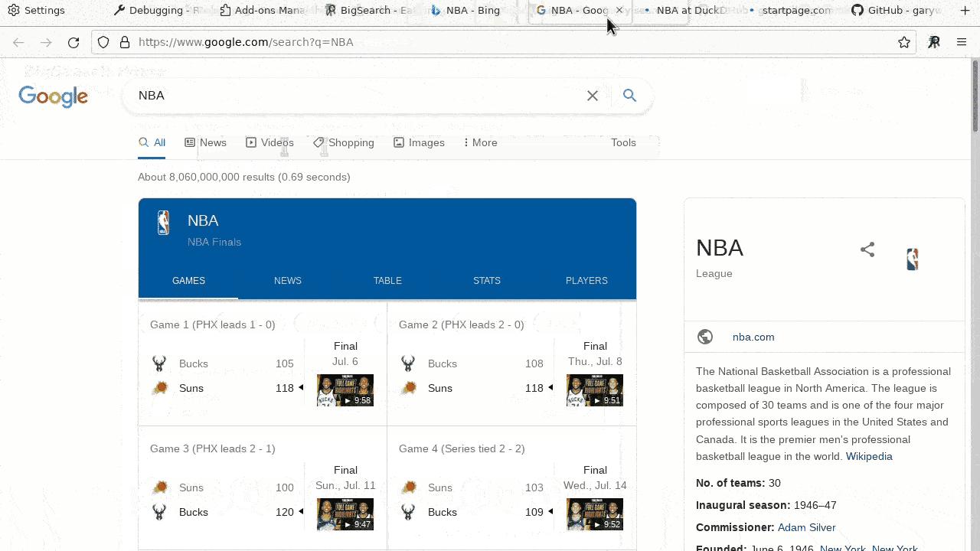The height and width of the screenshot is (551, 980).
Task: Click the page vertical scrollbar
Action: [975, 96]
